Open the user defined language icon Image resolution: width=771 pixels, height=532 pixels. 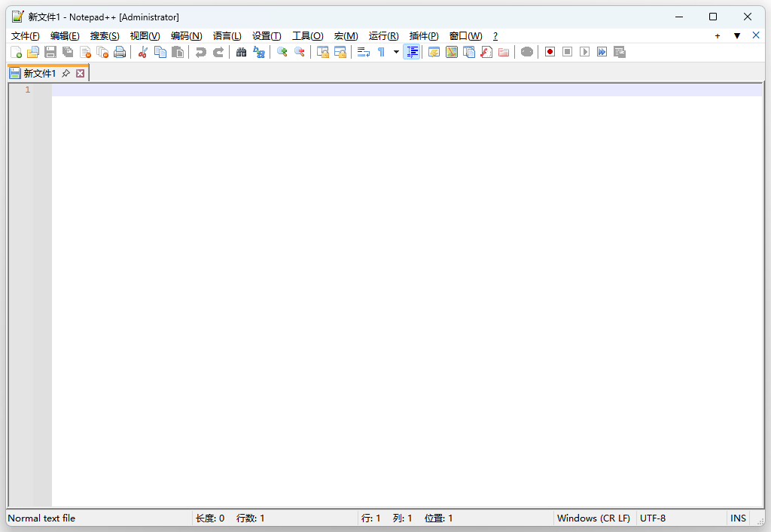[x=434, y=52]
